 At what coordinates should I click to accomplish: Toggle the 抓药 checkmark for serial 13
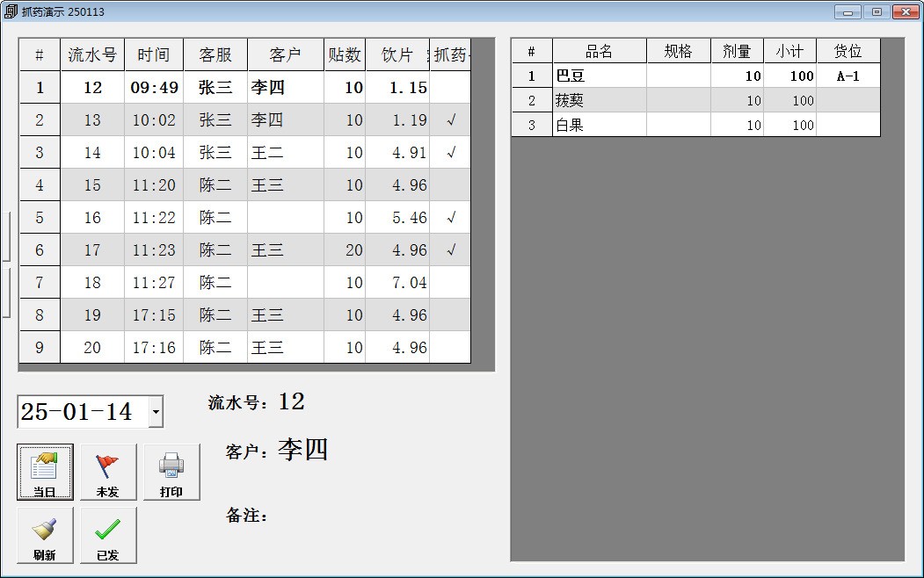(x=450, y=120)
